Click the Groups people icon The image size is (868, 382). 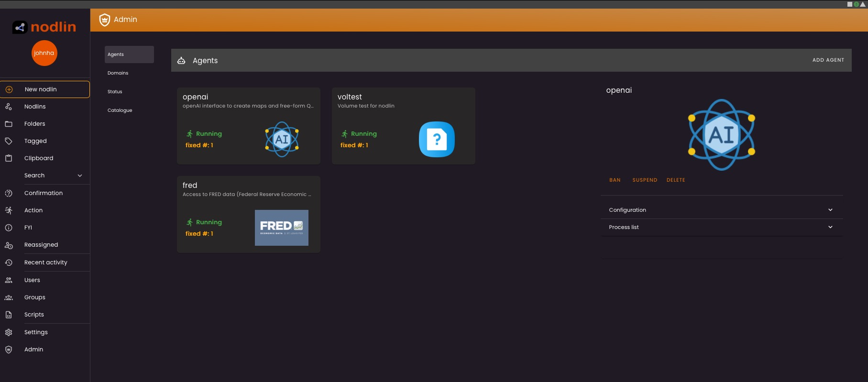tap(9, 297)
